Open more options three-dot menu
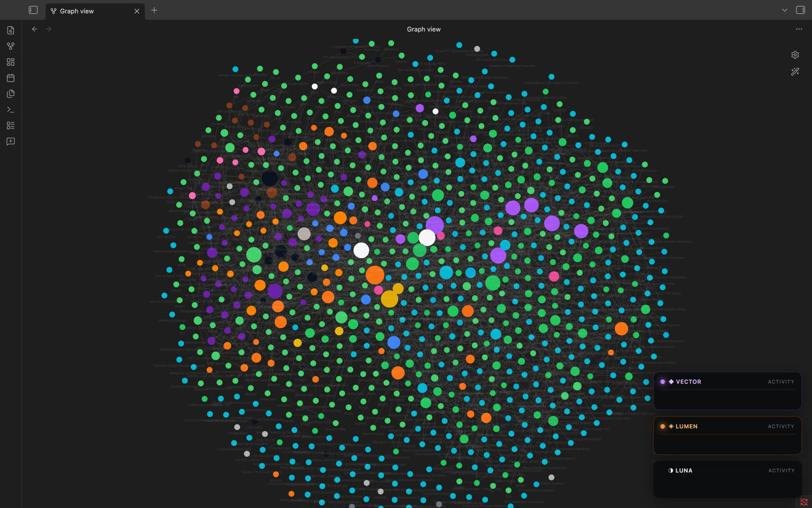812x508 pixels. (x=799, y=29)
